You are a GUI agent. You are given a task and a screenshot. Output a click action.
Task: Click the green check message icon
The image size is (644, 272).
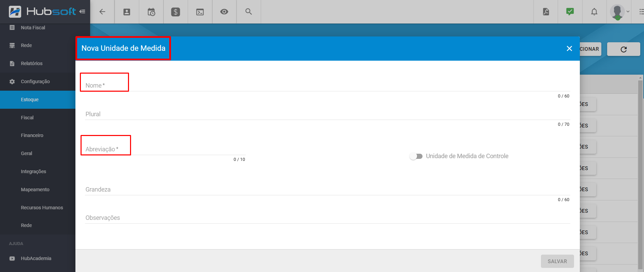pos(570,12)
